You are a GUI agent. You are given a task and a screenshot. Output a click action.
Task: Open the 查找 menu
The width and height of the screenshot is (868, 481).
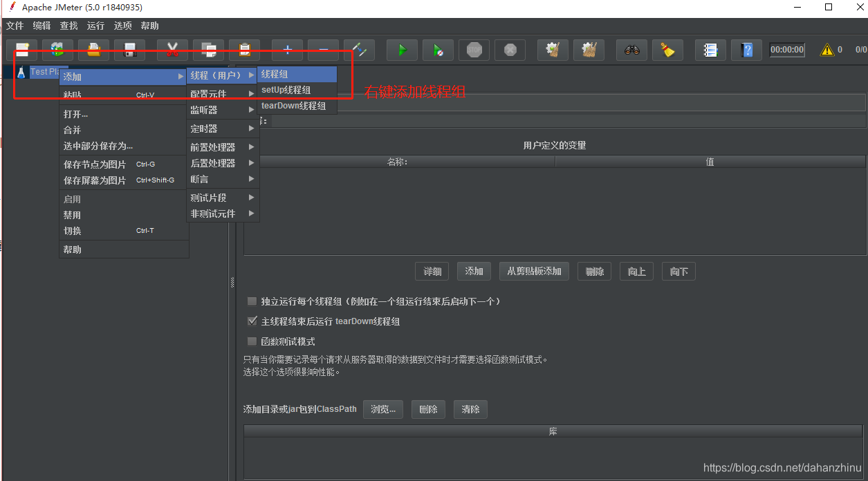click(x=68, y=26)
